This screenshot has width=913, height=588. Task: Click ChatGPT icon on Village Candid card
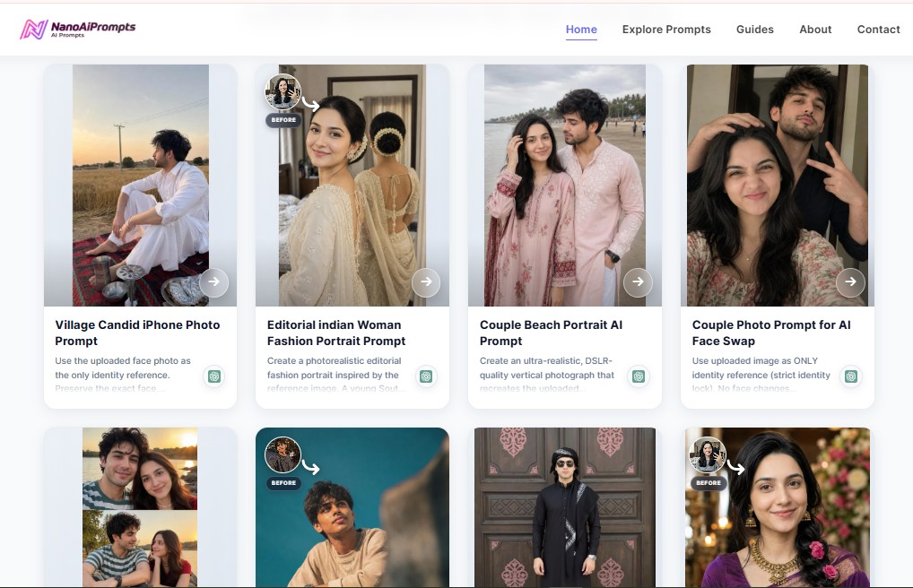[x=214, y=376]
